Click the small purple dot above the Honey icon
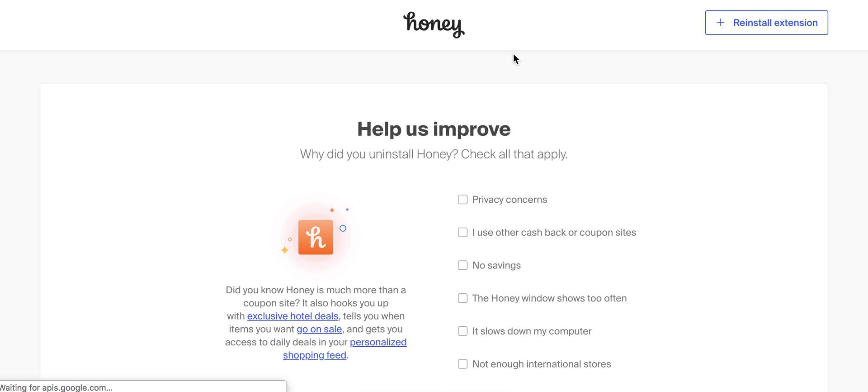 point(347,209)
